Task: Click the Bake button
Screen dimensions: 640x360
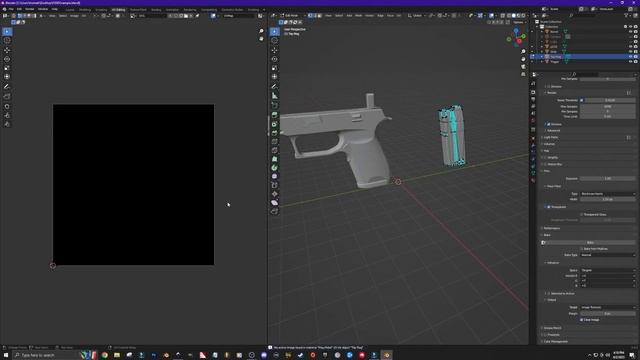Action: coord(590,242)
